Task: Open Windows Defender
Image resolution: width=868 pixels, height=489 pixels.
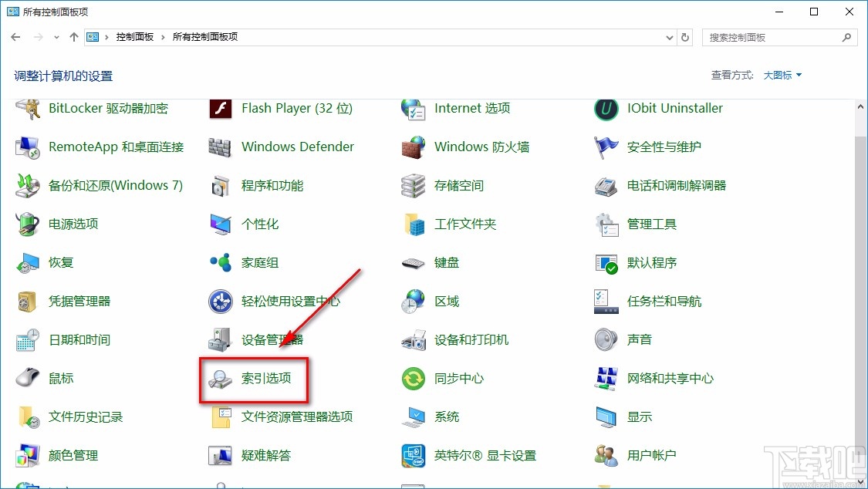Action: pos(298,147)
